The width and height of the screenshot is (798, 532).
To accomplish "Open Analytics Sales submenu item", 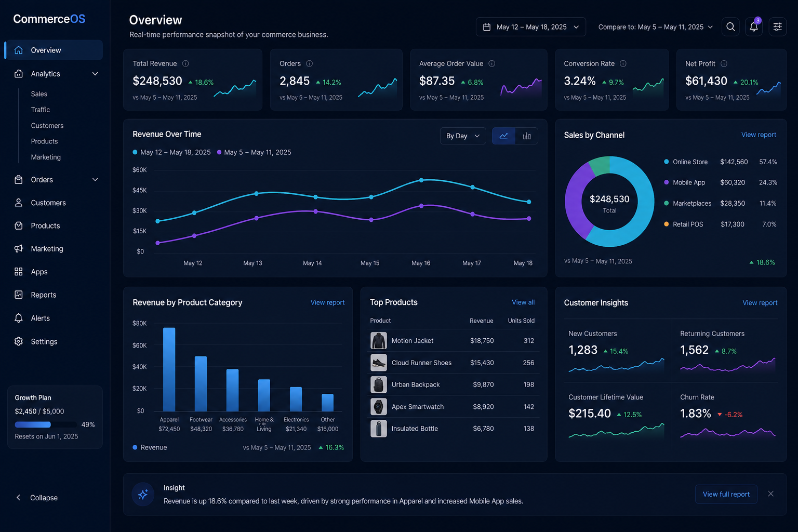I will pyautogui.click(x=39, y=94).
